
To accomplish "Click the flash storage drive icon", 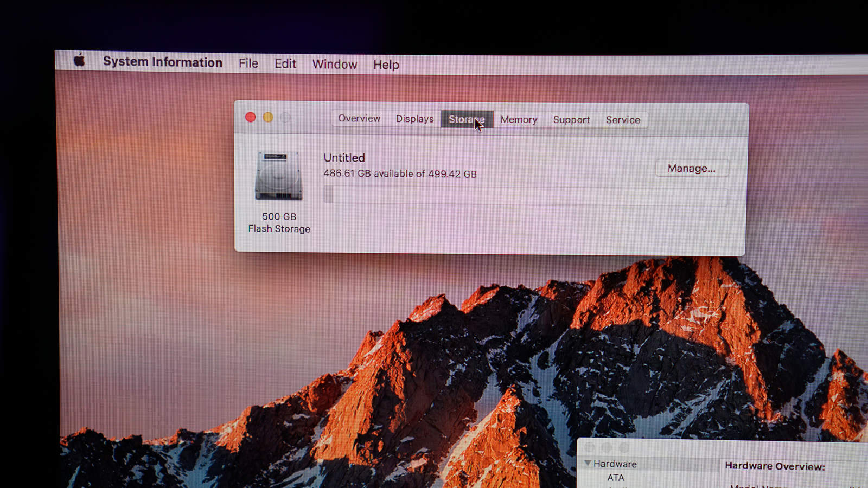I will 279,176.
